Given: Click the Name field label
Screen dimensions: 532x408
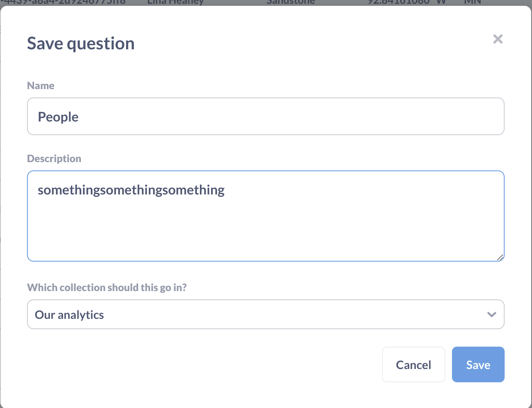Looking at the screenshot, I should click(x=41, y=86).
